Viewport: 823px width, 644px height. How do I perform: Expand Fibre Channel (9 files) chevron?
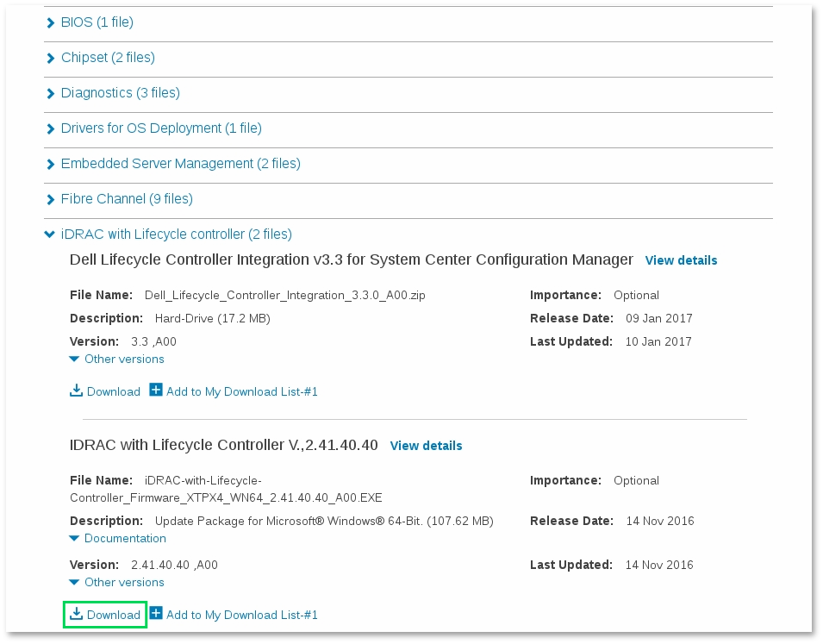(50, 200)
